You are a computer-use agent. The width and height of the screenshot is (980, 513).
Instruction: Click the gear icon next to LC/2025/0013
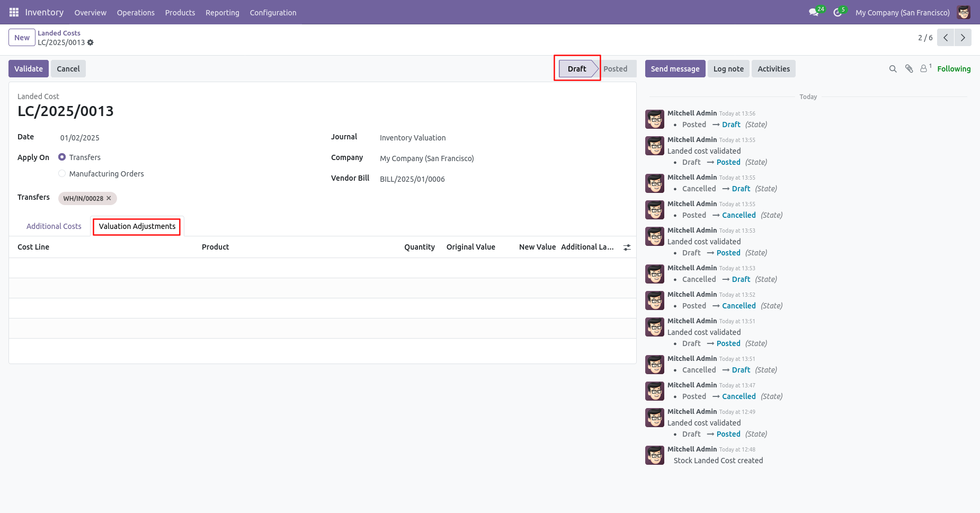(x=91, y=42)
